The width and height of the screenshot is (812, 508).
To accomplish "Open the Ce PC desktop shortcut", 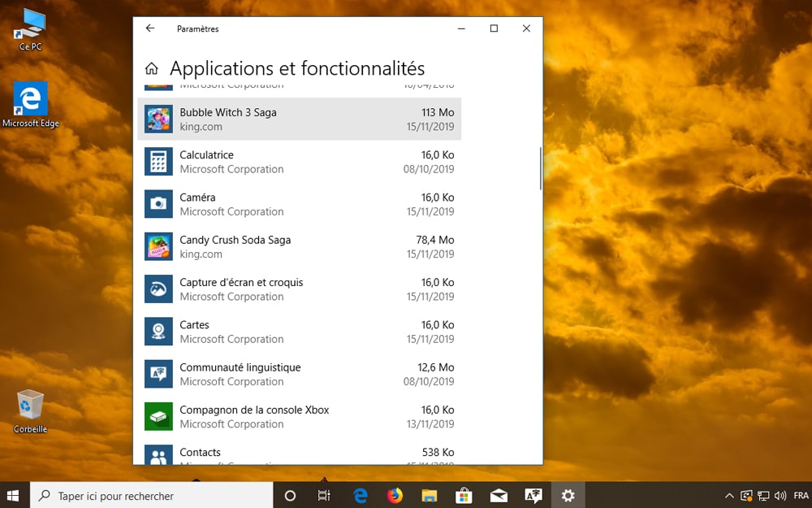I will pyautogui.click(x=30, y=30).
